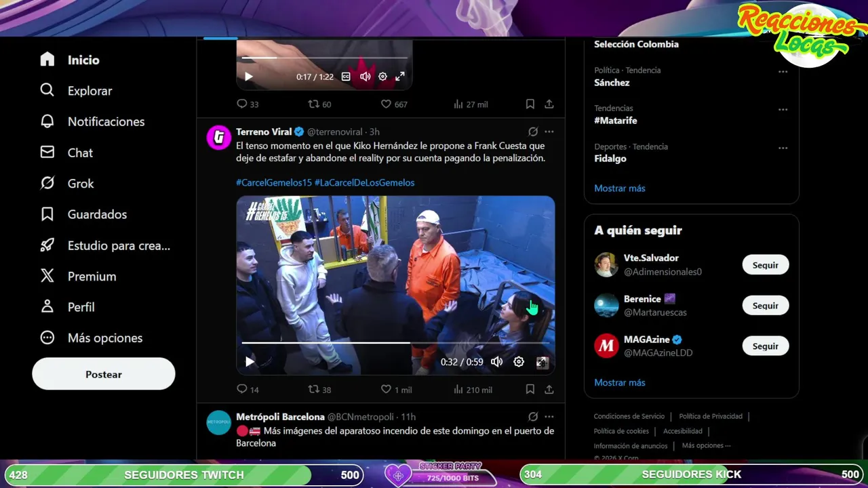Mute the Terreno Viral video

coord(496,362)
